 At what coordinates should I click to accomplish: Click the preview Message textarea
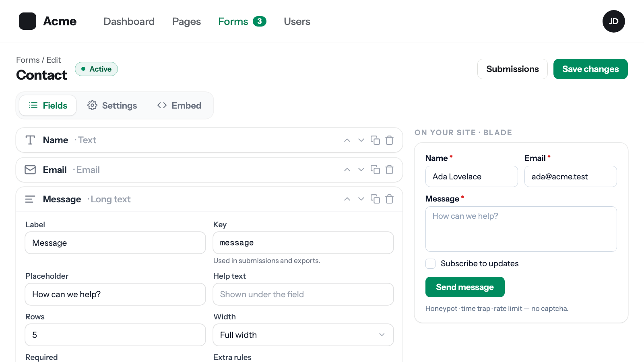(x=521, y=229)
